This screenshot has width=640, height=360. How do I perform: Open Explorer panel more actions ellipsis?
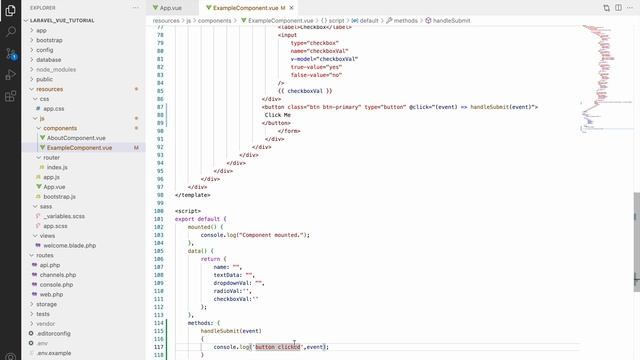[x=136, y=8]
